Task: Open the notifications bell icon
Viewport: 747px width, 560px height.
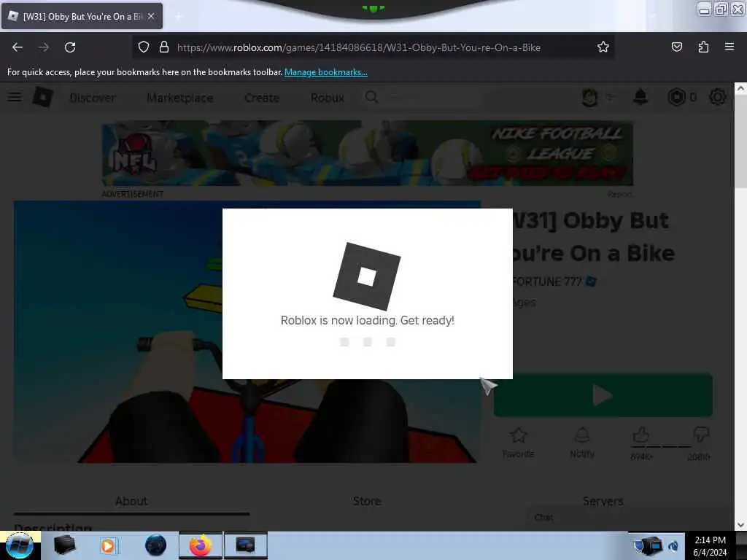Action: coord(640,97)
